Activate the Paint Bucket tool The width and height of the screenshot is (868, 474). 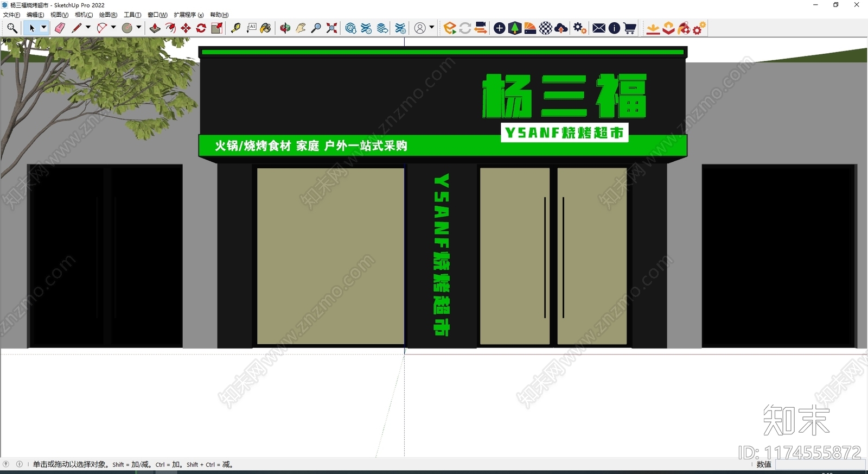click(x=266, y=28)
